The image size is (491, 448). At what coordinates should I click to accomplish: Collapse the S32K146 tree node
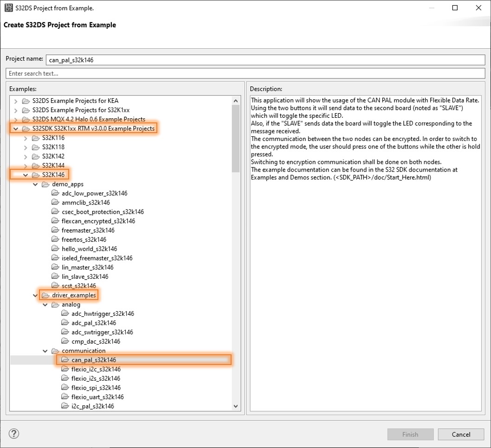pos(26,175)
